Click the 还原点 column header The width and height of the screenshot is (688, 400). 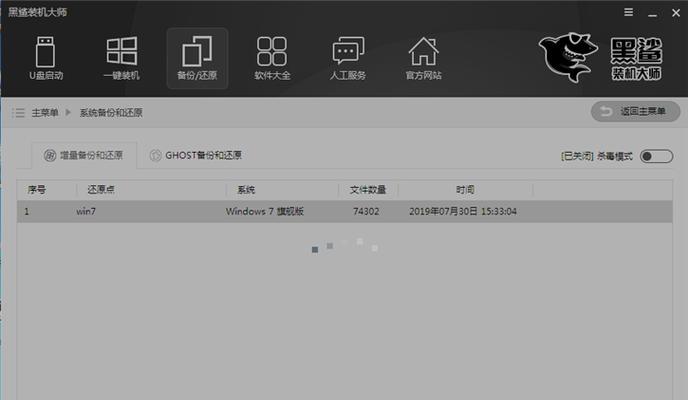pyautogui.click(x=101, y=189)
